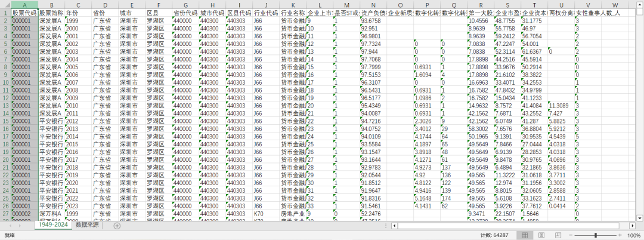Select column K header
This screenshot has height=240, width=644.
(x=292, y=5)
